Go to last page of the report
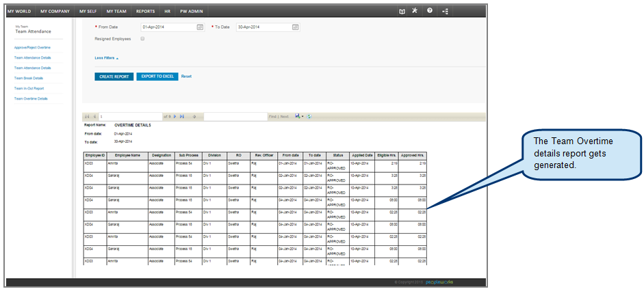This screenshot has height=289, width=644. 182,116
